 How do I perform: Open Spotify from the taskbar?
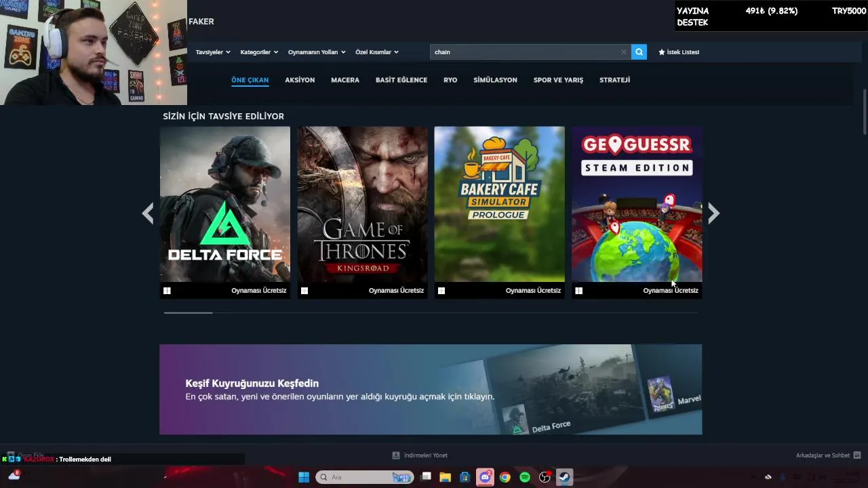(524, 477)
